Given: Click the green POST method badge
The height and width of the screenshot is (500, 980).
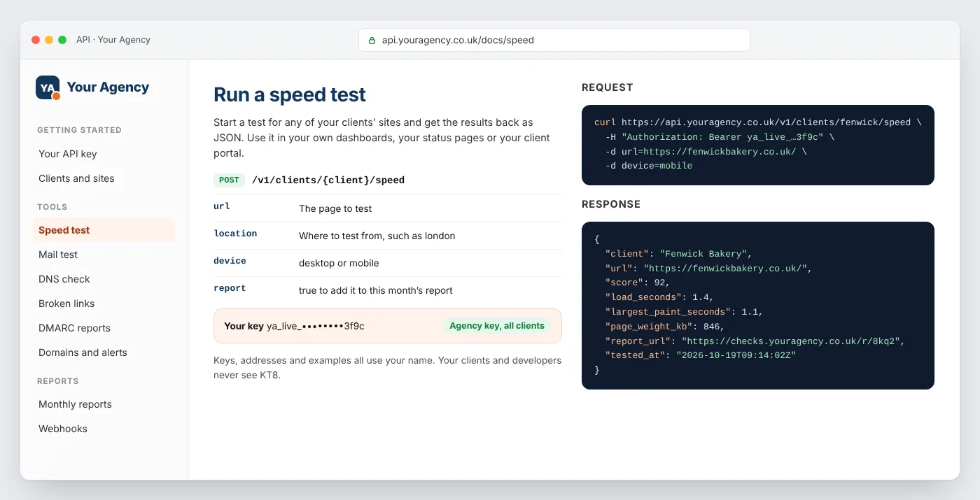Looking at the screenshot, I should click(229, 180).
